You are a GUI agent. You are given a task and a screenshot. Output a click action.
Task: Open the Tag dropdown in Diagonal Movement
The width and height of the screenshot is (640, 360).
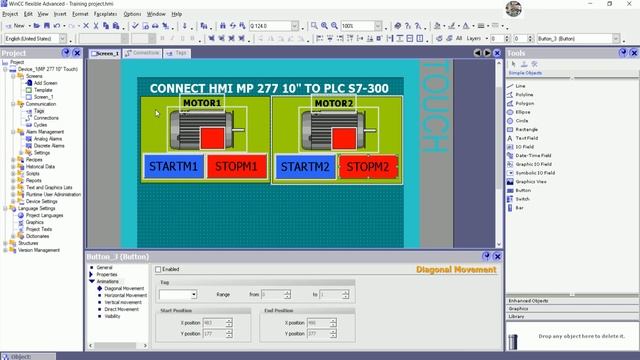click(193, 294)
